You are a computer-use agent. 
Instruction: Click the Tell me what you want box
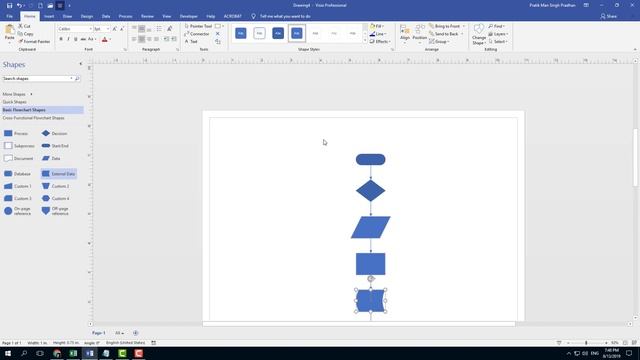[x=285, y=16]
